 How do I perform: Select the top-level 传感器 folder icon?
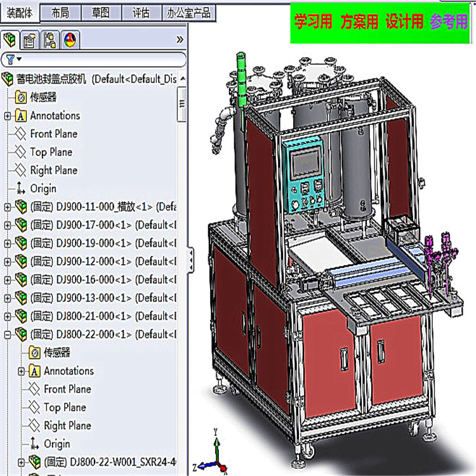point(21,98)
